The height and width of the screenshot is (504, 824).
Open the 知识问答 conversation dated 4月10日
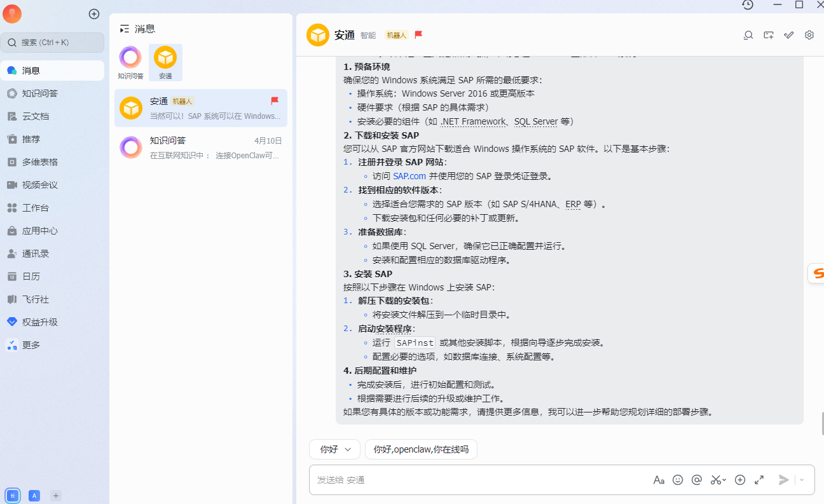point(201,147)
